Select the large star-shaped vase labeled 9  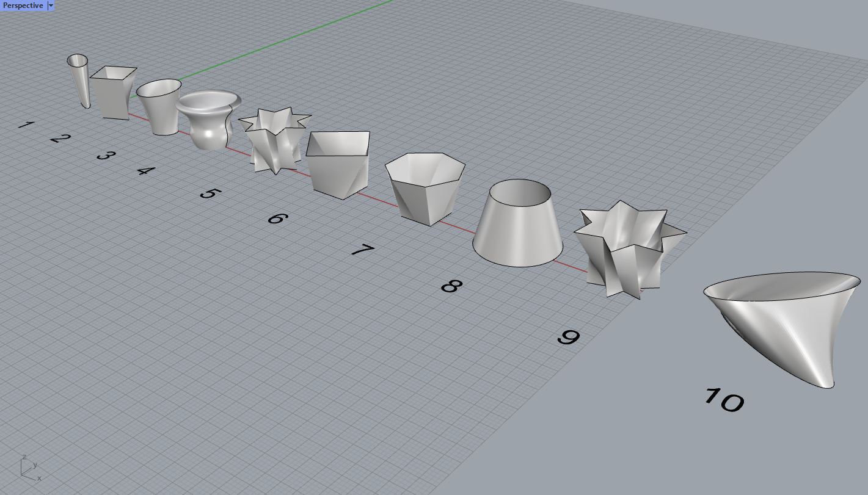629,249
